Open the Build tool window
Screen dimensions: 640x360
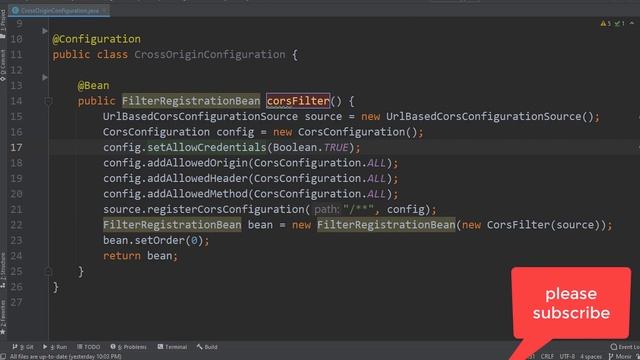[x=207, y=347]
